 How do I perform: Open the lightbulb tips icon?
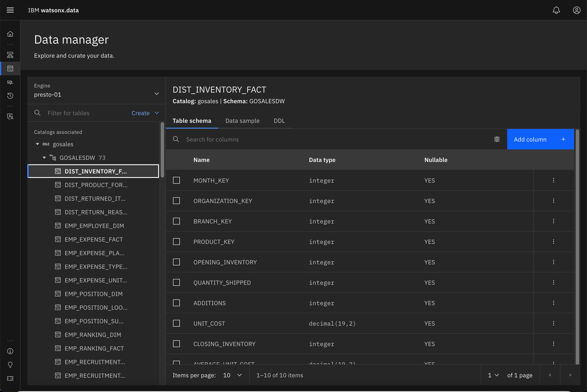[x=10, y=365]
